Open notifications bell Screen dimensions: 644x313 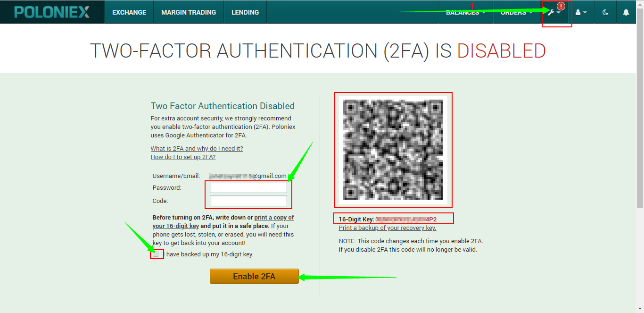coord(626,12)
